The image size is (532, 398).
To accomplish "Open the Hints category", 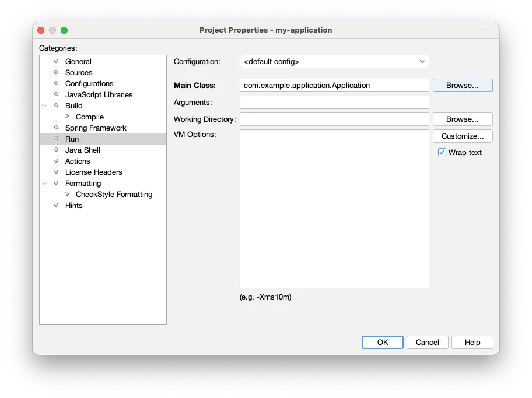I will [74, 205].
